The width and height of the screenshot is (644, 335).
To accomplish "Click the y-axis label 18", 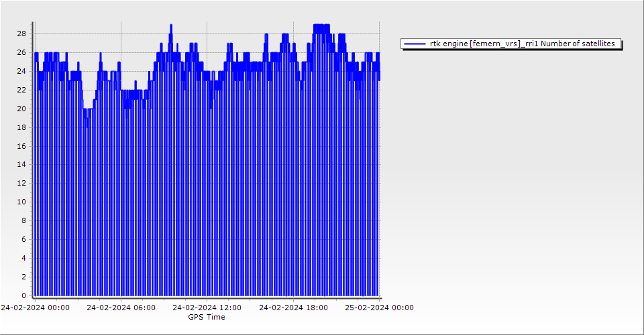I will [21, 127].
